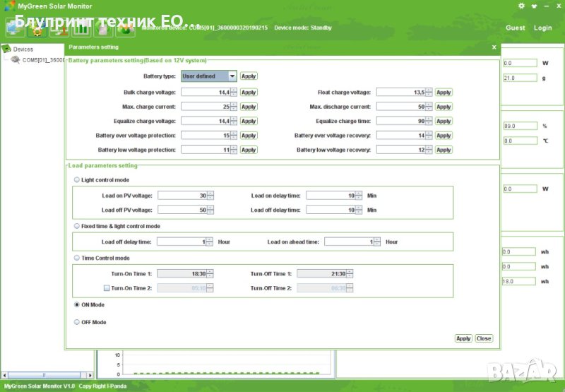Select the COM5[01] device icon in tree
The width and height of the screenshot is (565, 392).
[15, 60]
